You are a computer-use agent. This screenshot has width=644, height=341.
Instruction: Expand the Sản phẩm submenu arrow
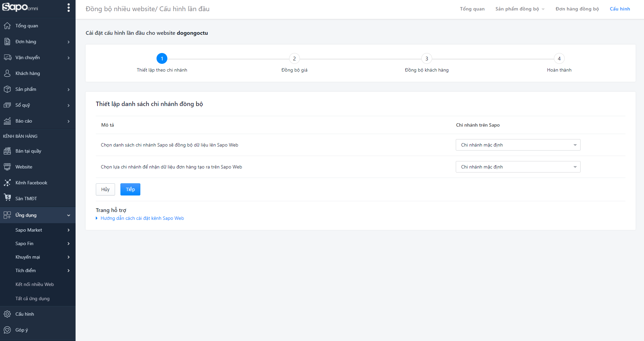(x=68, y=89)
